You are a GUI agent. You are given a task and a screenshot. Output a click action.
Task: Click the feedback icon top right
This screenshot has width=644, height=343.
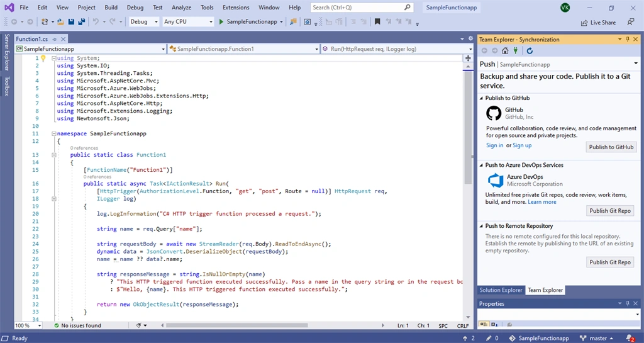tap(630, 22)
